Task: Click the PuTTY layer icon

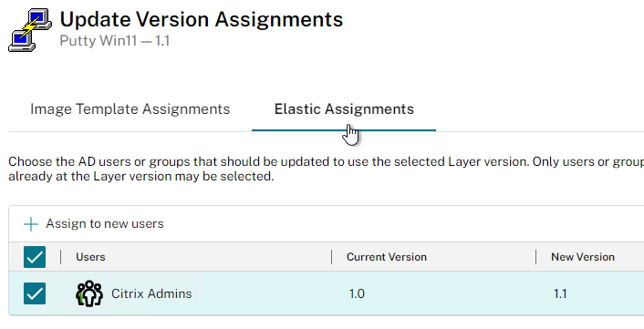Action: (30, 30)
